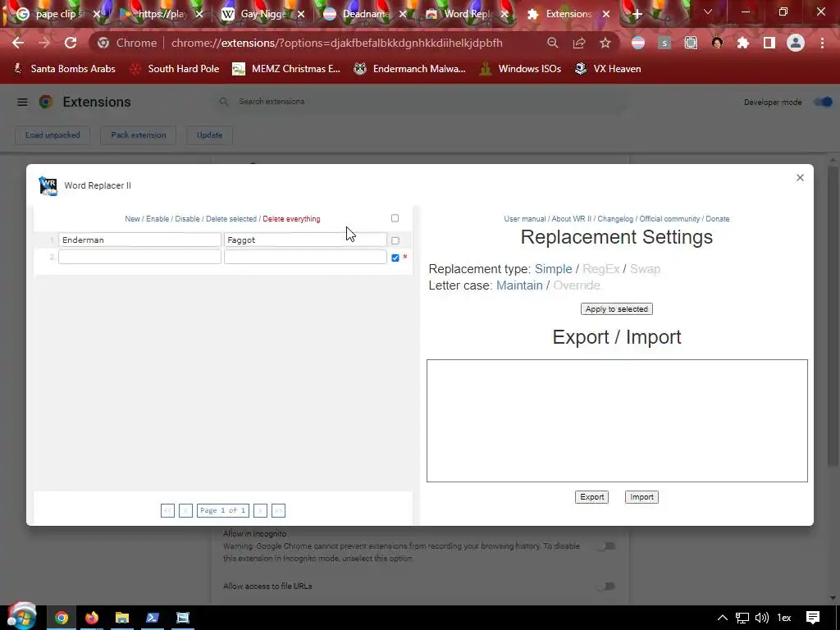Open the MEMZ Christmas E... bookmark
This screenshot has height=630, width=840.
point(286,69)
